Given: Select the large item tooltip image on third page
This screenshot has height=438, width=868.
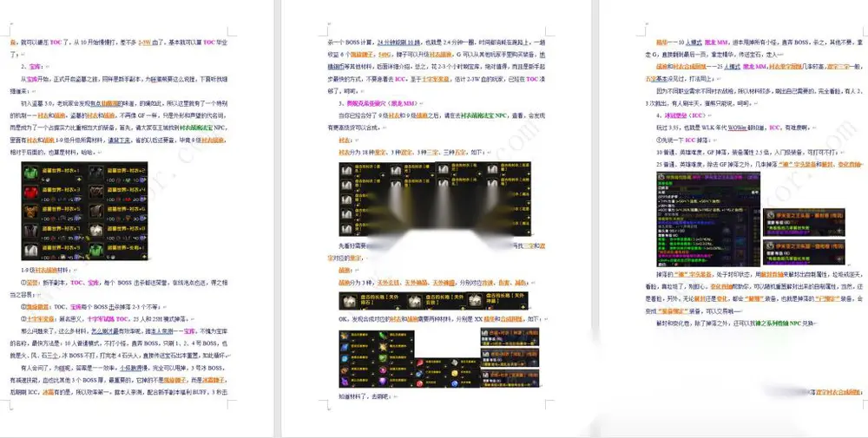Looking at the screenshot, I should [x=708, y=219].
